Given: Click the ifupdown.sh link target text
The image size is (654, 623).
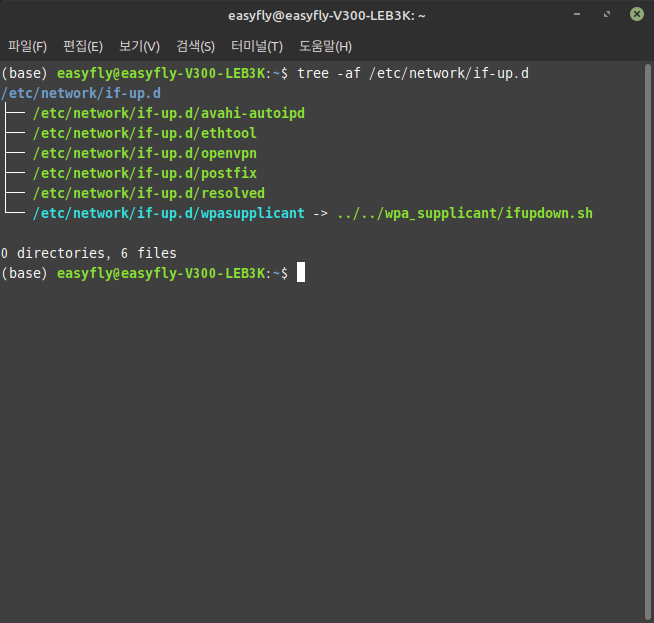Looking at the screenshot, I should point(465,214).
